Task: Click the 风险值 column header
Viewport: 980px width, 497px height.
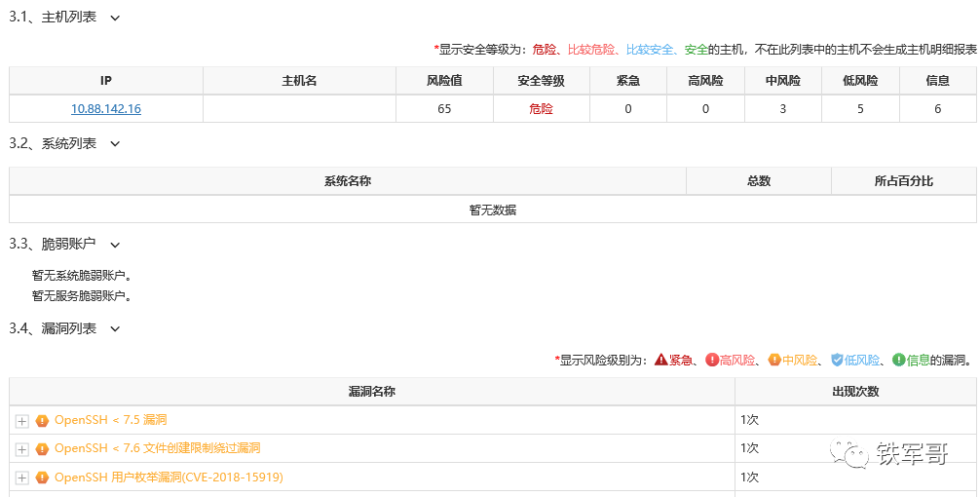Action: 444,81
